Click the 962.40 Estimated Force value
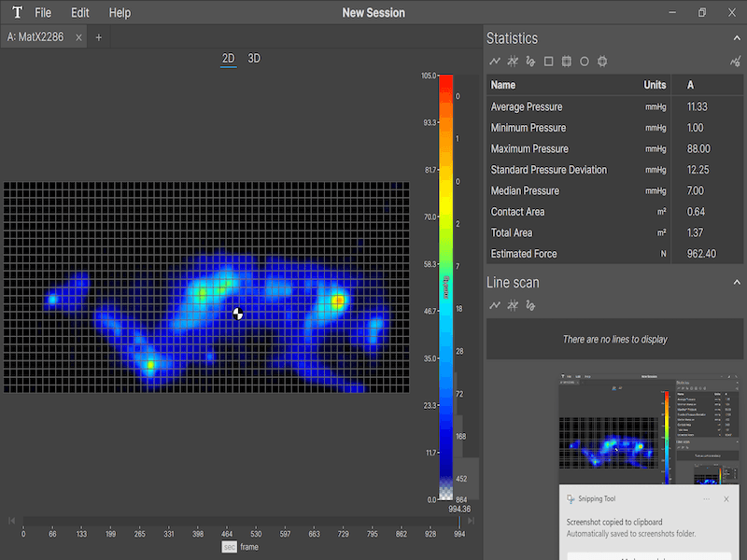 (701, 254)
